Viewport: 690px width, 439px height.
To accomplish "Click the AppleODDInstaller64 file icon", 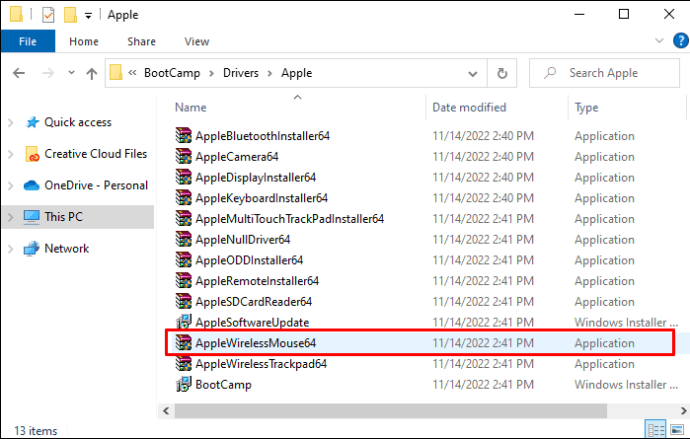I will [x=184, y=260].
